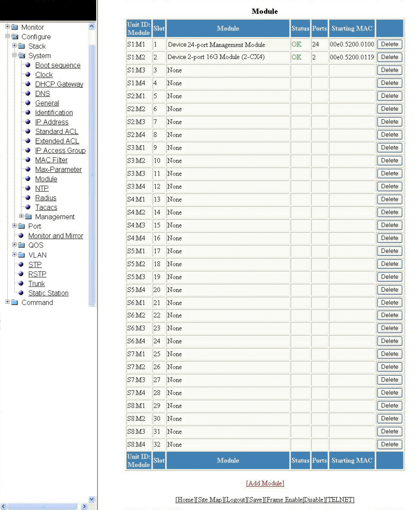Click the Stack folder icon
This screenshot has height=510, width=420.
point(22,46)
